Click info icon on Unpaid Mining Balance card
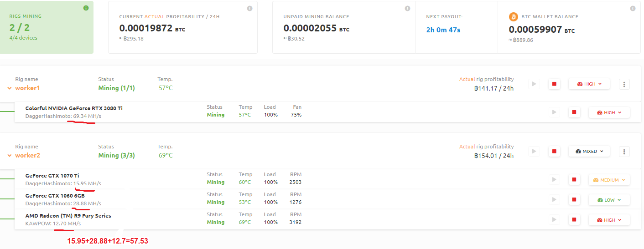The height and width of the screenshot is (249, 644). (407, 8)
